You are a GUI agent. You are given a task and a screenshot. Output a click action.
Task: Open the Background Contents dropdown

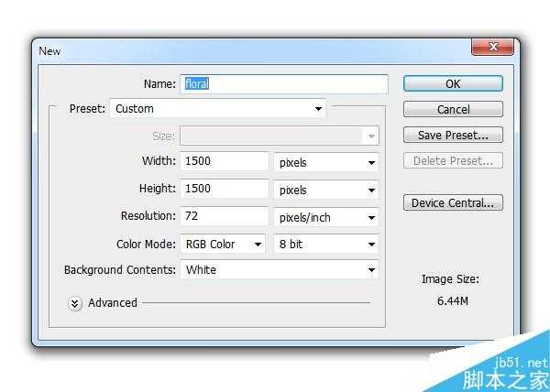(279, 270)
